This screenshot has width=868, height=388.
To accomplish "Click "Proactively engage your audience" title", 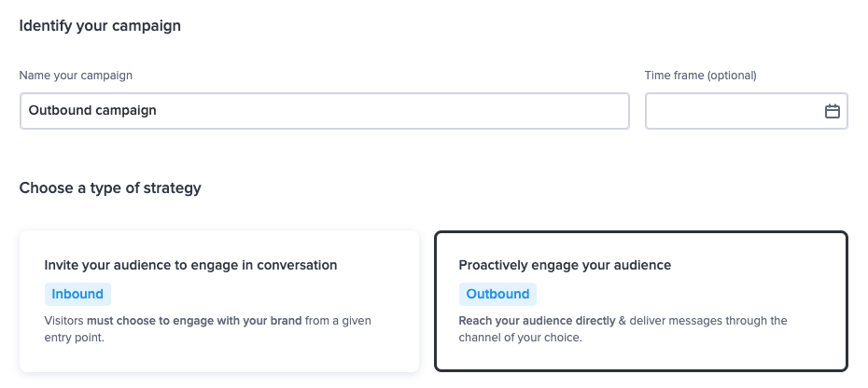I will [x=565, y=265].
